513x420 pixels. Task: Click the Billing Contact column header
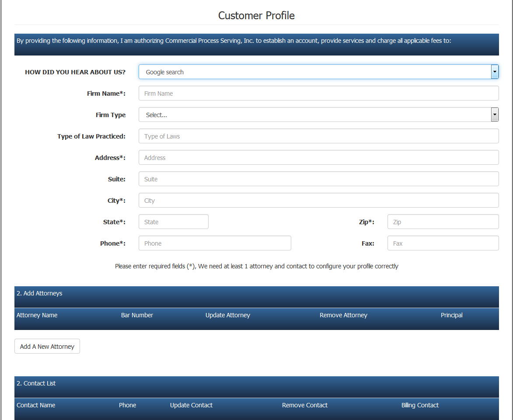420,405
